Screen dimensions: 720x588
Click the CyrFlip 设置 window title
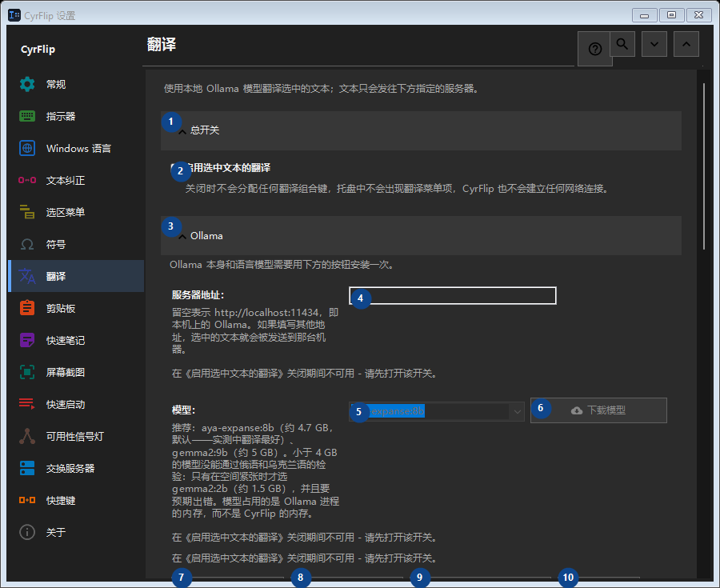(x=50, y=16)
